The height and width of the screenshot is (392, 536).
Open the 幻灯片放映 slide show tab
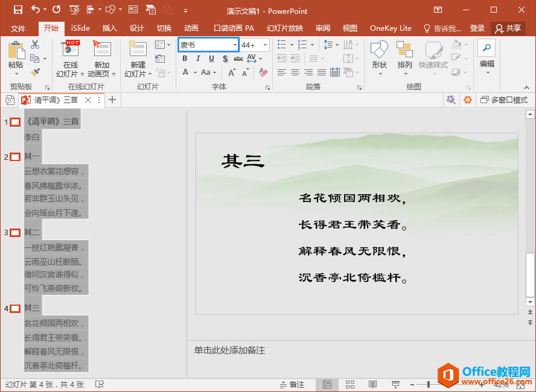(x=285, y=28)
